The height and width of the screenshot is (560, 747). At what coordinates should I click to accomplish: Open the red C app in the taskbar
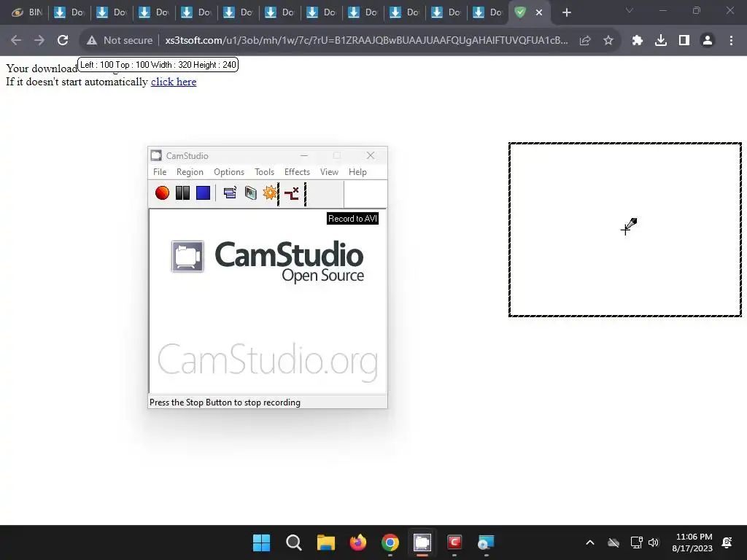coord(454,542)
